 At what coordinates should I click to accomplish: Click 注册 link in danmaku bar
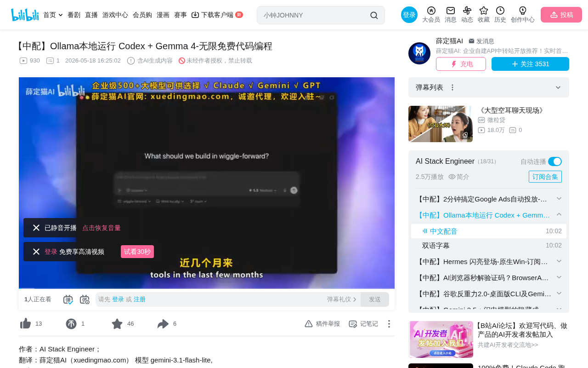(140, 299)
